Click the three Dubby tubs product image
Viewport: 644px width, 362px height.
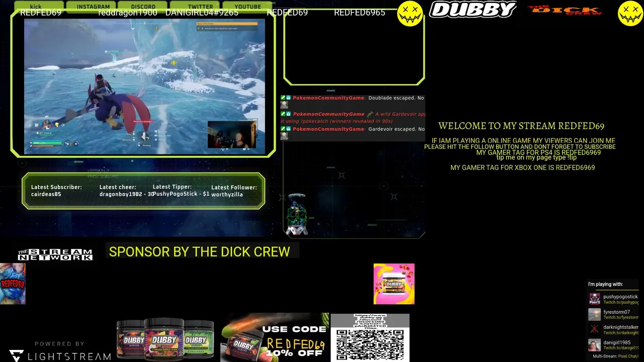click(165, 339)
